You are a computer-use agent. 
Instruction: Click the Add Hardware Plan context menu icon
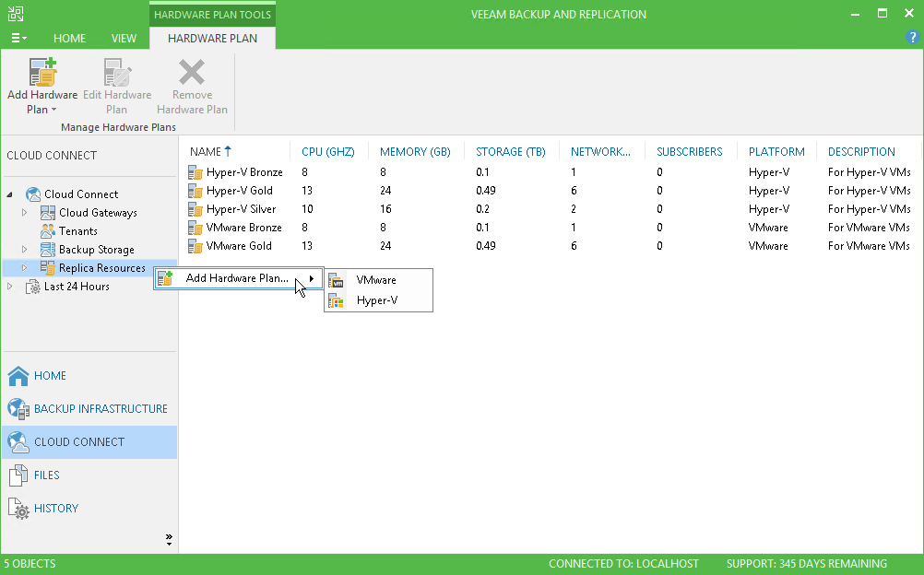[165, 278]
